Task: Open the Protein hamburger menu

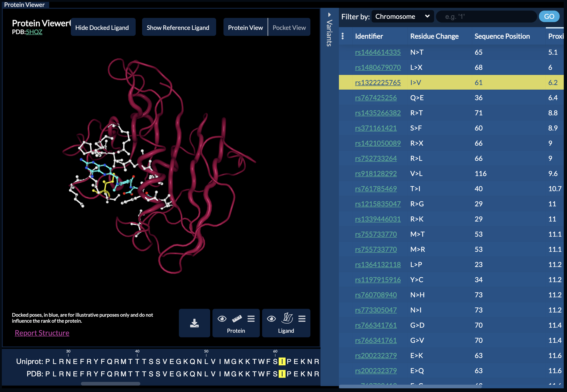Action: click(x=251, y=319)
